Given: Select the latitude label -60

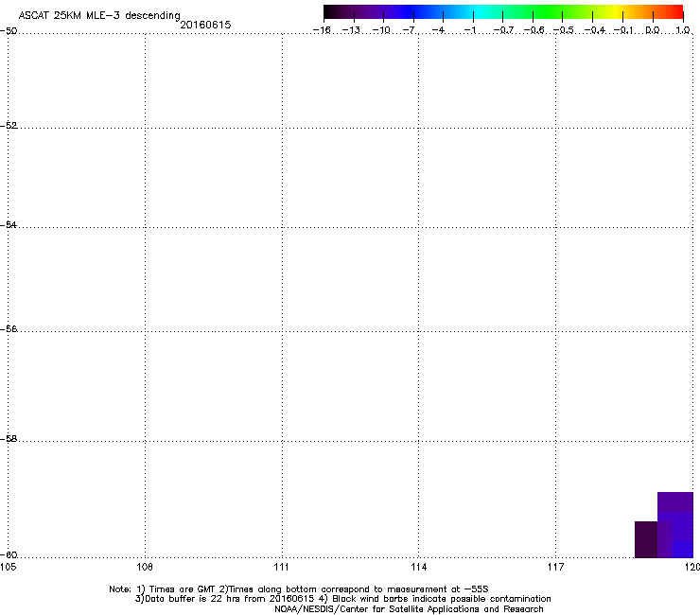Looking at the screenshot, I should (x=9, y=554).
